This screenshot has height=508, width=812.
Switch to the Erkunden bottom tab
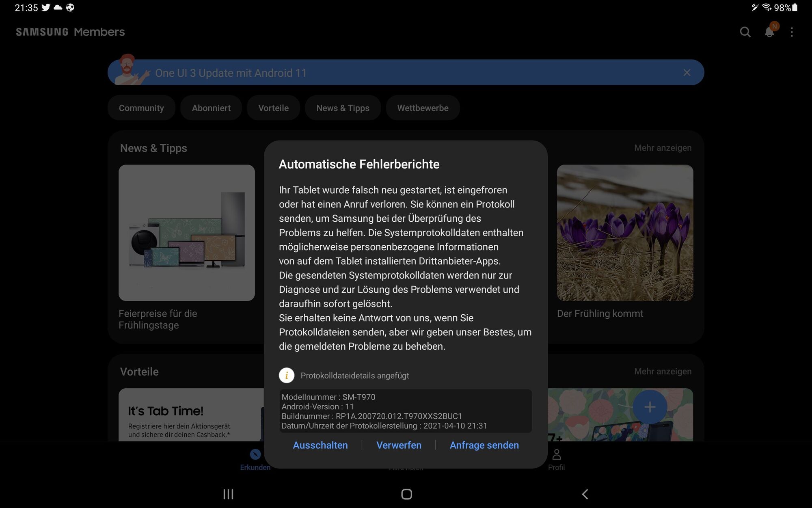255,460
